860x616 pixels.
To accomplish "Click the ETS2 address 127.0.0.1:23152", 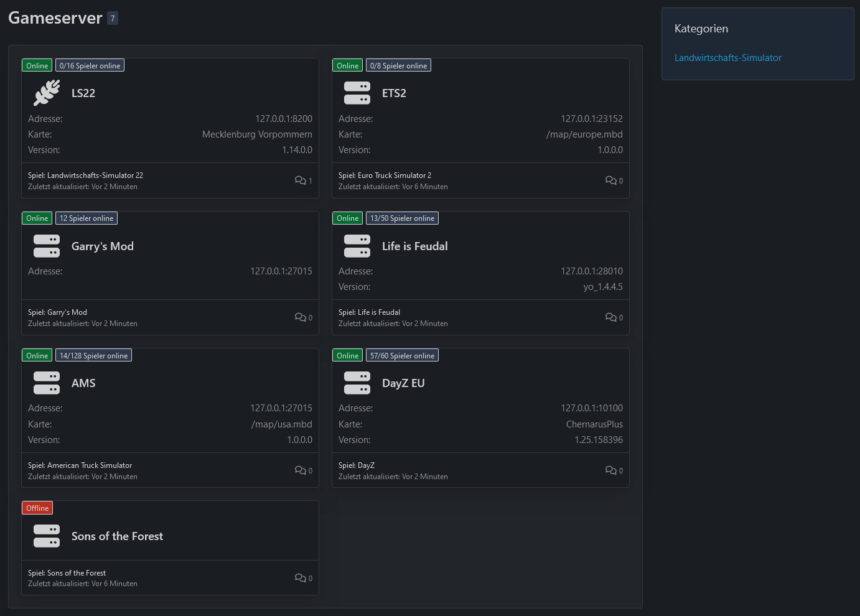I will click(591, 119).
